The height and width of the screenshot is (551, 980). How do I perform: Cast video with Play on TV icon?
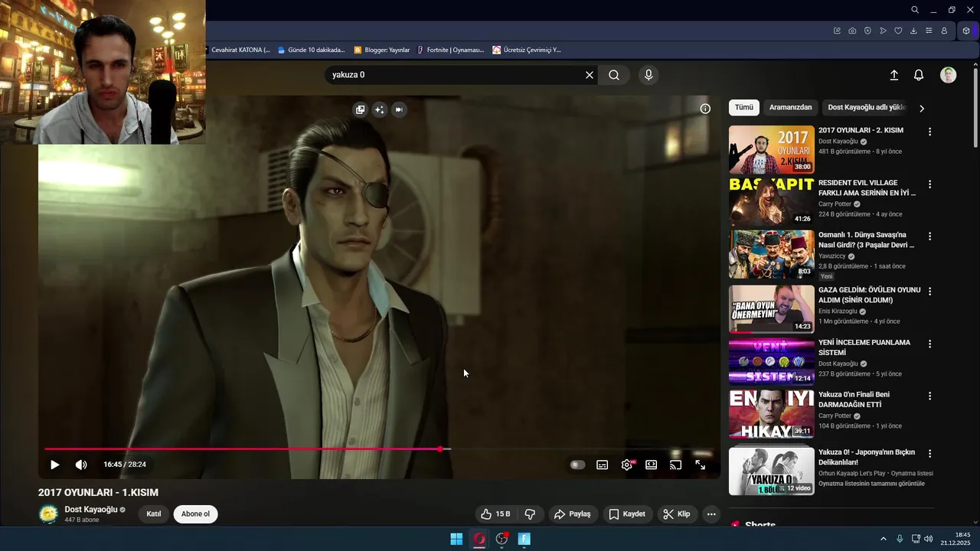(675, 465)
